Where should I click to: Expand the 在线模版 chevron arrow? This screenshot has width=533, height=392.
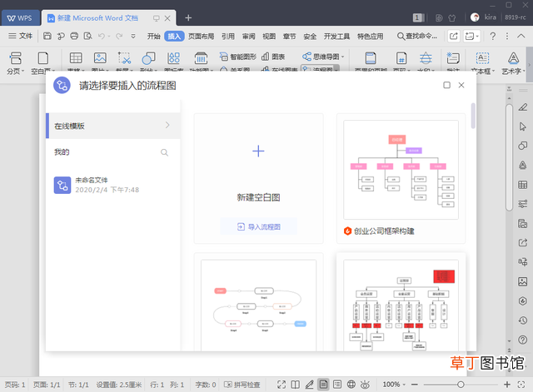(x=167, y=125)
